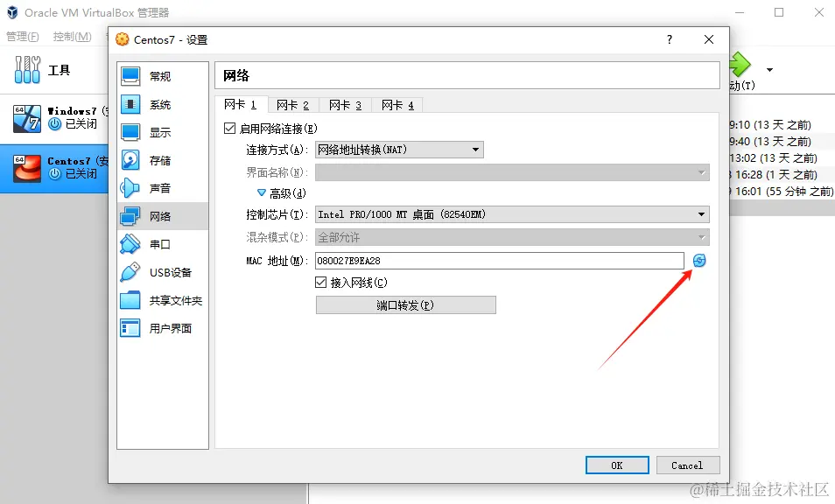The height and width of the screenshot is (504, 835).
Task: Open the 系统 settings category
Action: click(x=163, y=104)
